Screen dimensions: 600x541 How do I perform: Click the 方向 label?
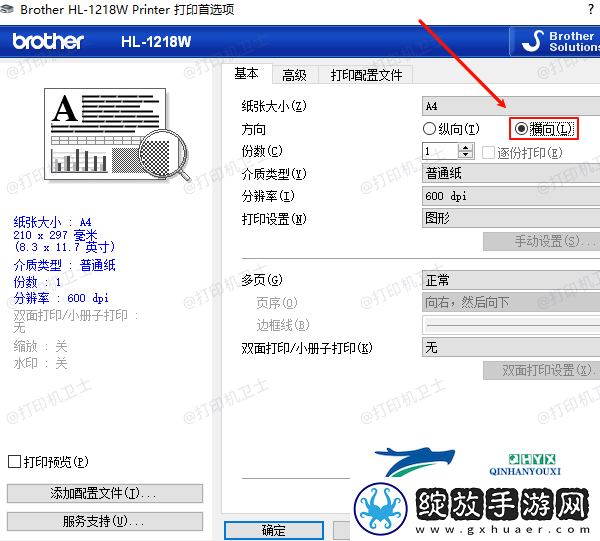253,129
